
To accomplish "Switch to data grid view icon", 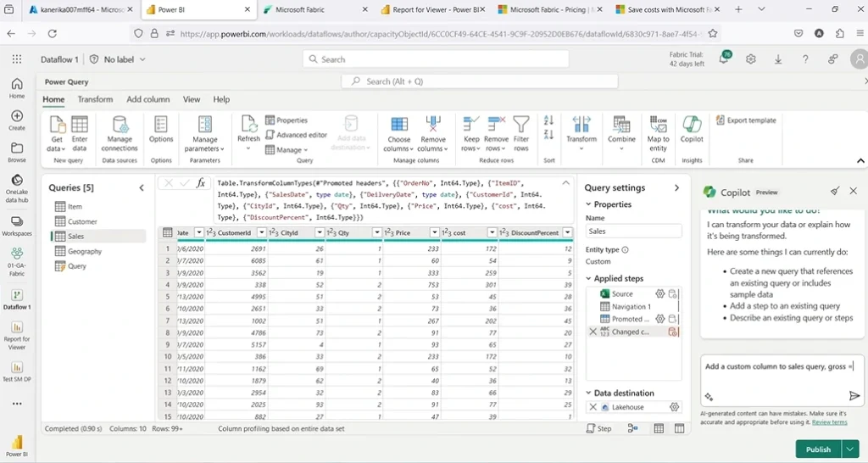I will [659, 428].
